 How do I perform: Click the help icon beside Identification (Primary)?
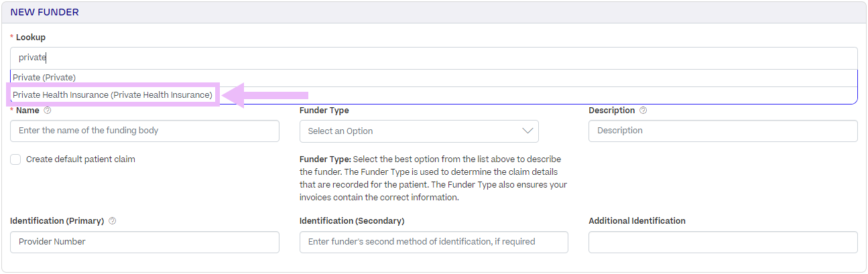click(x=112, y=221)
